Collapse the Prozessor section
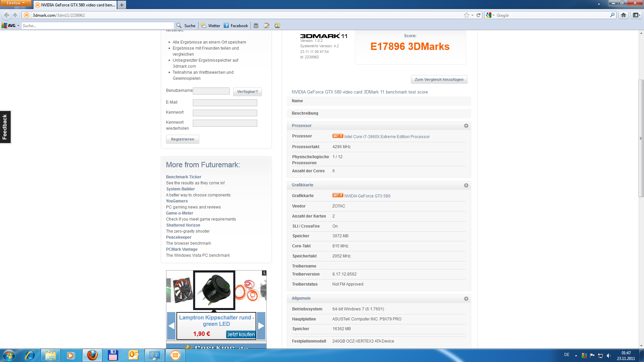Image resolution: width=644 pixels, height=362 pixels. [466, 126]
